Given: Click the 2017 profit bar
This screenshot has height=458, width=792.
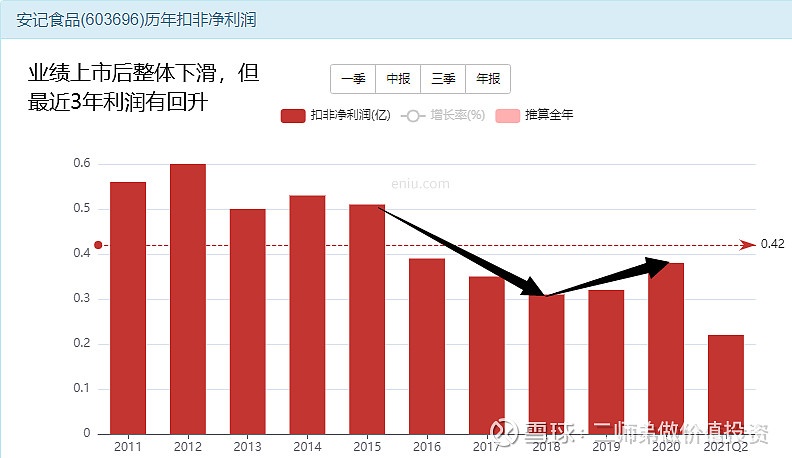Looking at the screenshot, I should click(x=486, y=355).
